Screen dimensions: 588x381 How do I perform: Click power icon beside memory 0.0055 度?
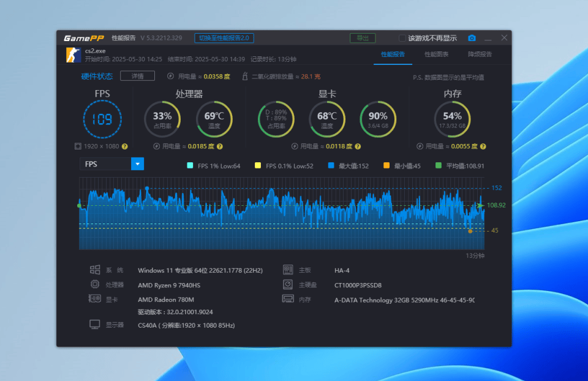pyautogui.click(x=420, y=146)
